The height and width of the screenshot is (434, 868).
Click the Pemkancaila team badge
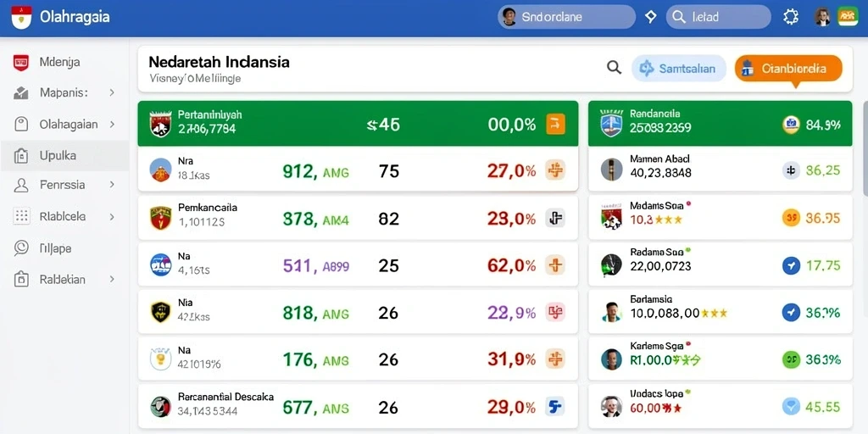click(x=160, y=218)
